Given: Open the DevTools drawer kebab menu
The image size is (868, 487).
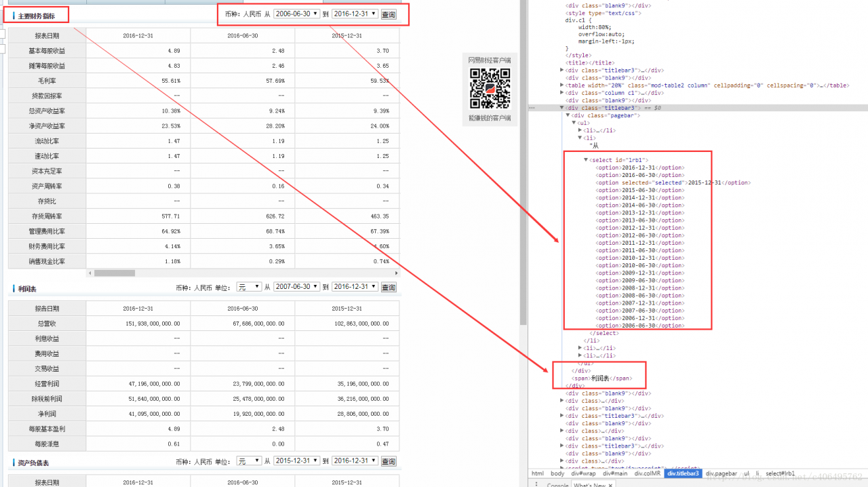Looking at the screenshot, I should pyautogui.click(x=538, y=484).
